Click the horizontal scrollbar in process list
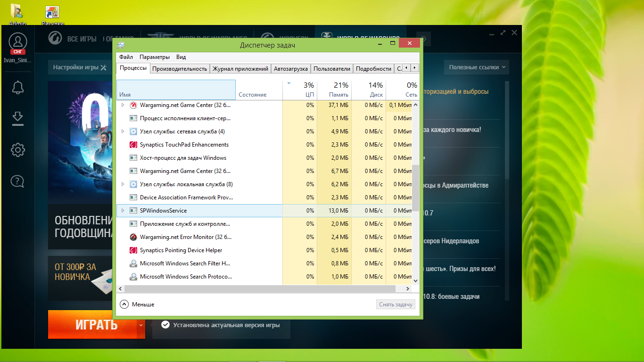Image resolution: width=644 pixels, height=362 pixels. click(x=264, y=288)
